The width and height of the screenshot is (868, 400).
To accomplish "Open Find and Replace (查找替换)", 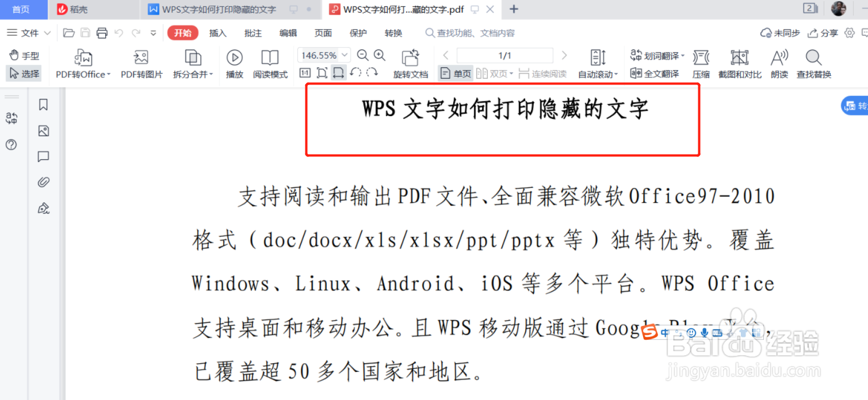I will [813, 64].
